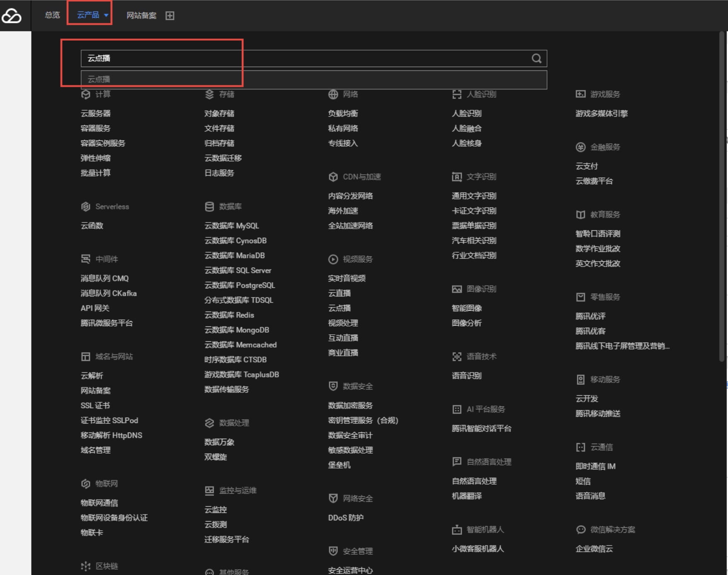Click the 存储 category icon
This screenshot has height=575, width=728.
(210, 94)
